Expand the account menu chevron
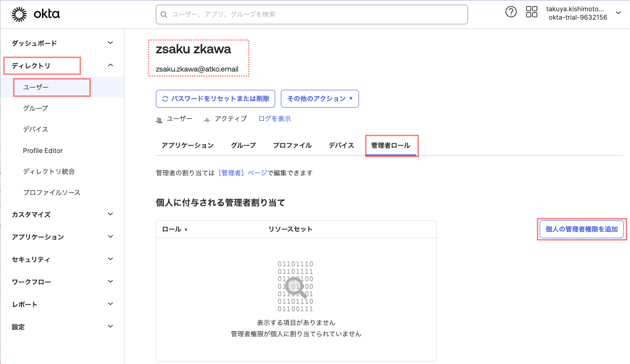630x364 pixels. tap(618, 13)
